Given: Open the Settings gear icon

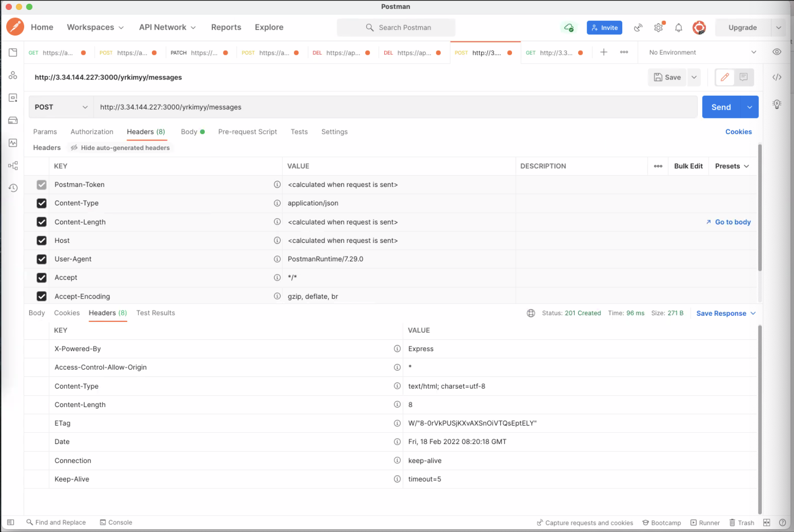Looking at the screenshot, I should coord(658,27).
